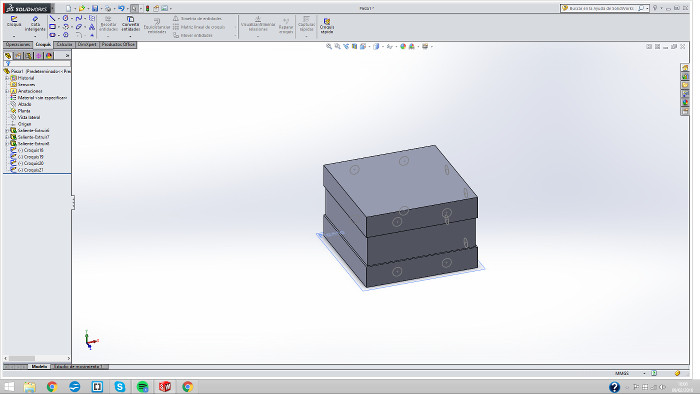Click Convertir entidades tool
700x394 pixels.
pyautogui.click(x=130, y=24)
